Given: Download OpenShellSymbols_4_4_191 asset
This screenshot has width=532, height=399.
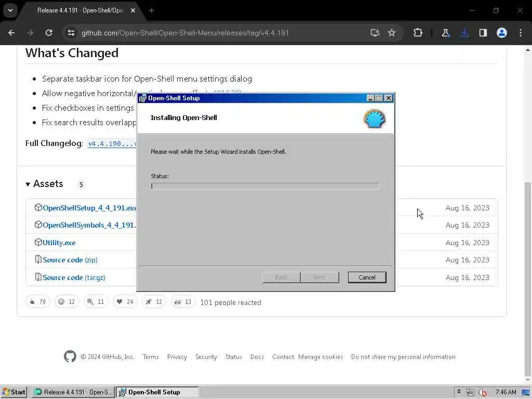Looking at the screenshot, I should pos(89,225).
